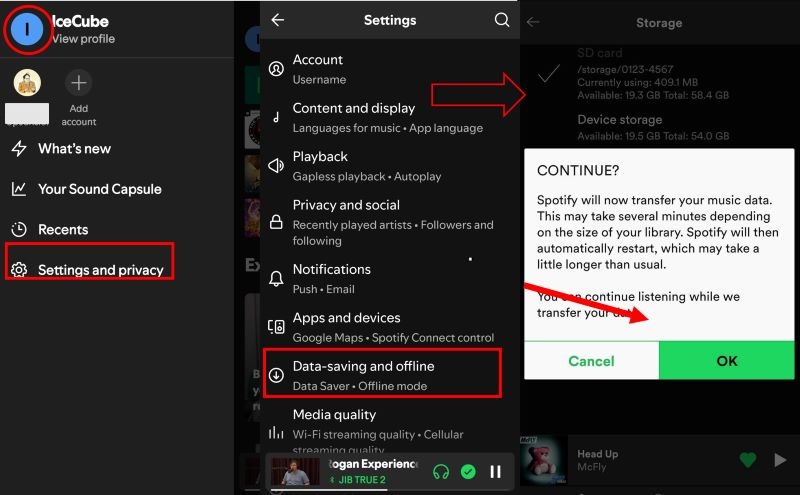Go back from Settings screen

(x=278, y=20)
